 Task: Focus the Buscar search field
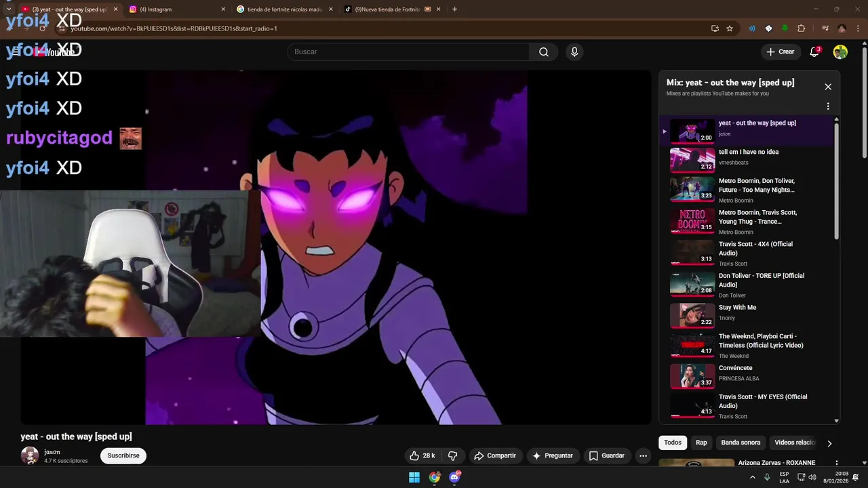408,52
